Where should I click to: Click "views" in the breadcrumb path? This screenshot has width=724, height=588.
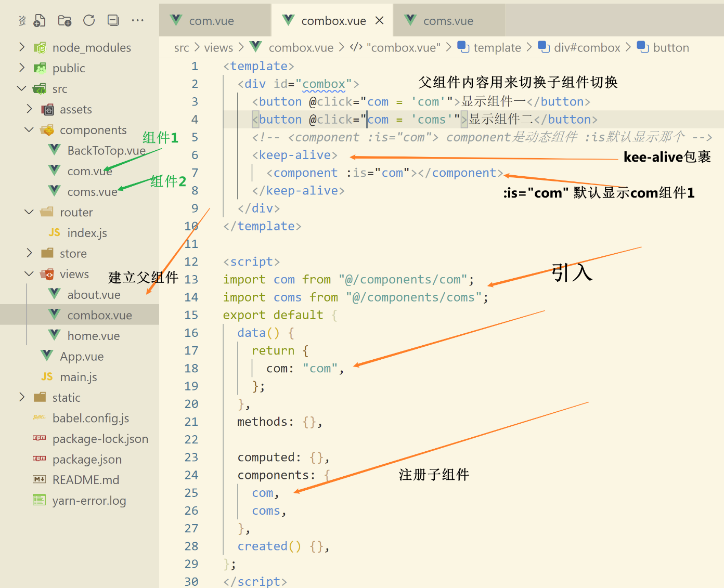coord(218,47)
